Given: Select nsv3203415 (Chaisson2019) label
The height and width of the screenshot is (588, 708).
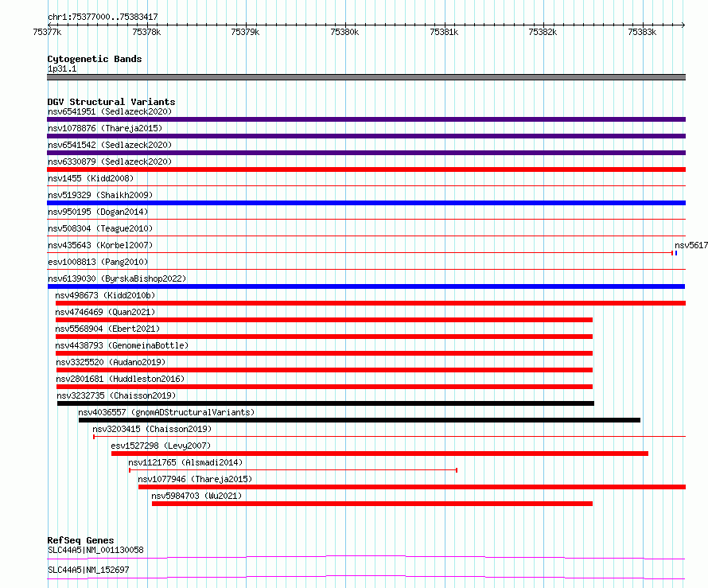Looking at the screenshot, I should (152, 429).
